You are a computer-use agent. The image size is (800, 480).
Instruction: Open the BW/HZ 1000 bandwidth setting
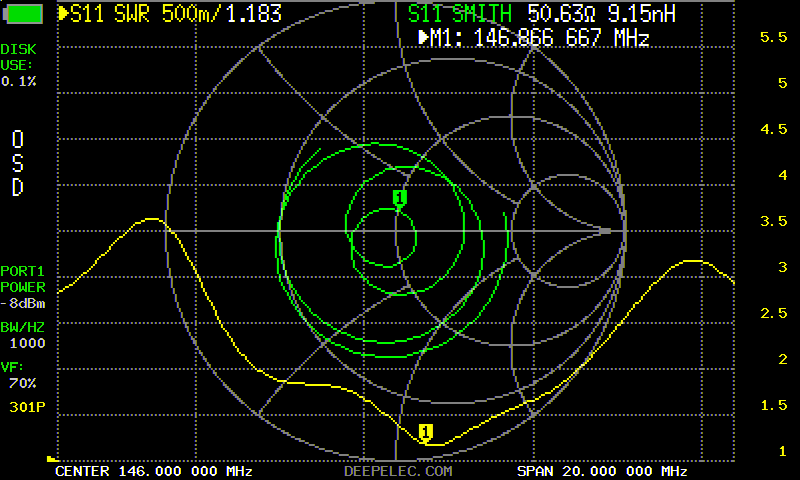click(23, 334)
